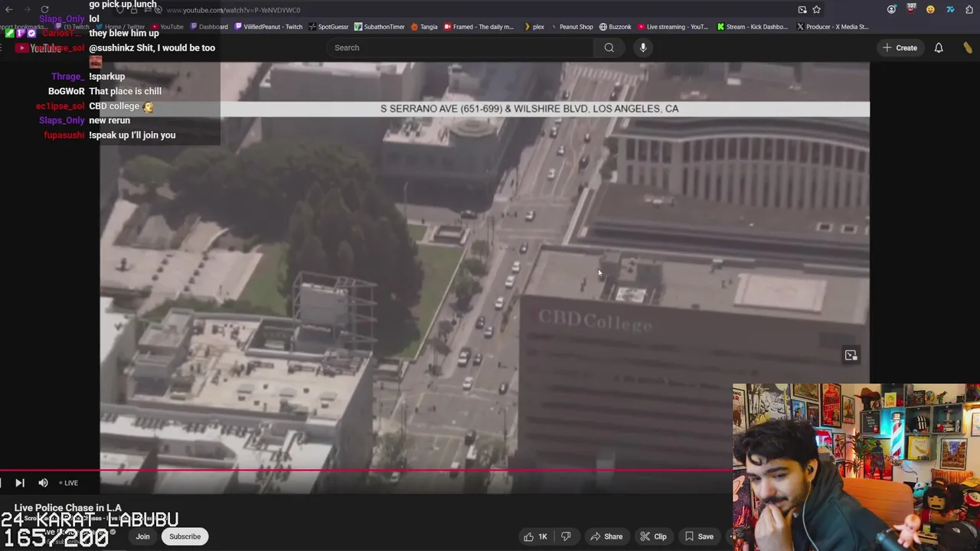The height and width of the screenshot is (551, 980).
Task: Open the Framed - The daily bookmark
Action: click(x=479, y=27)
